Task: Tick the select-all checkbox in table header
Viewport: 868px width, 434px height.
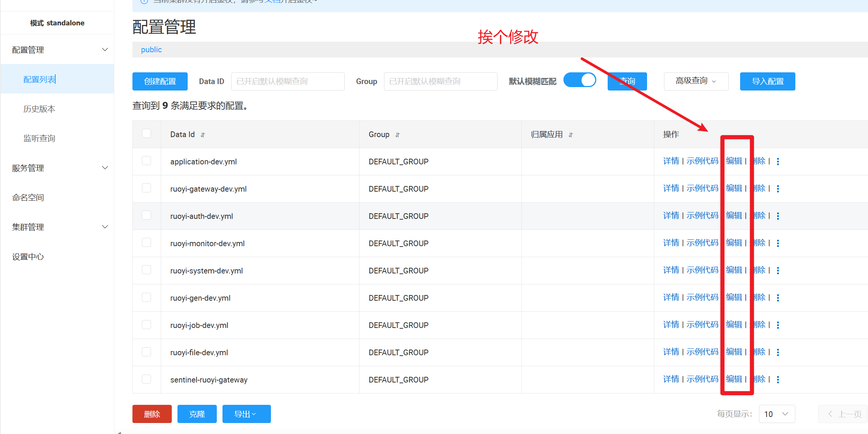Action: (146, 134)
